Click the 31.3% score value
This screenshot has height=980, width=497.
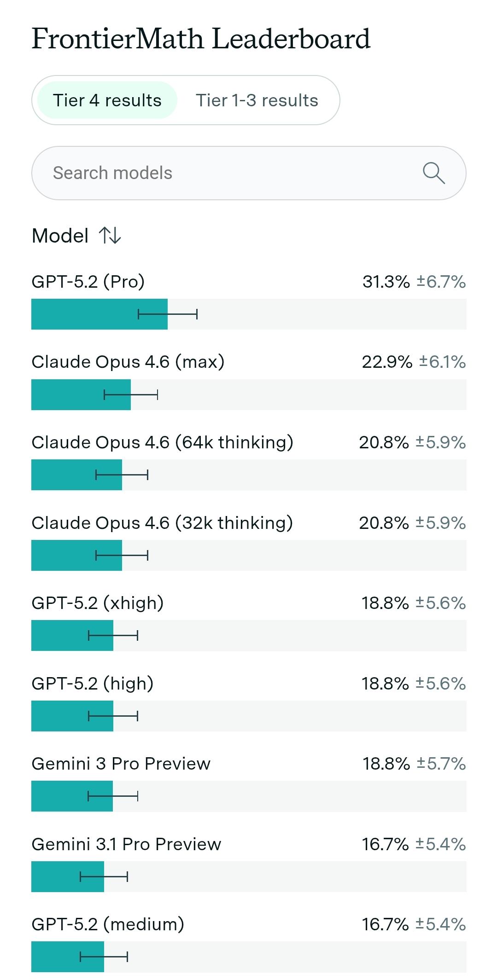386,282
